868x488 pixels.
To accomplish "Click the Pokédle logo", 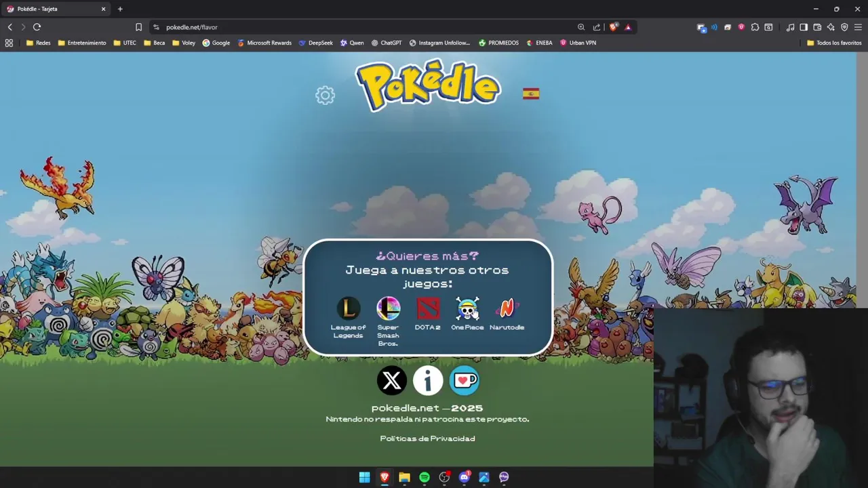I will (x=428, y=87).
